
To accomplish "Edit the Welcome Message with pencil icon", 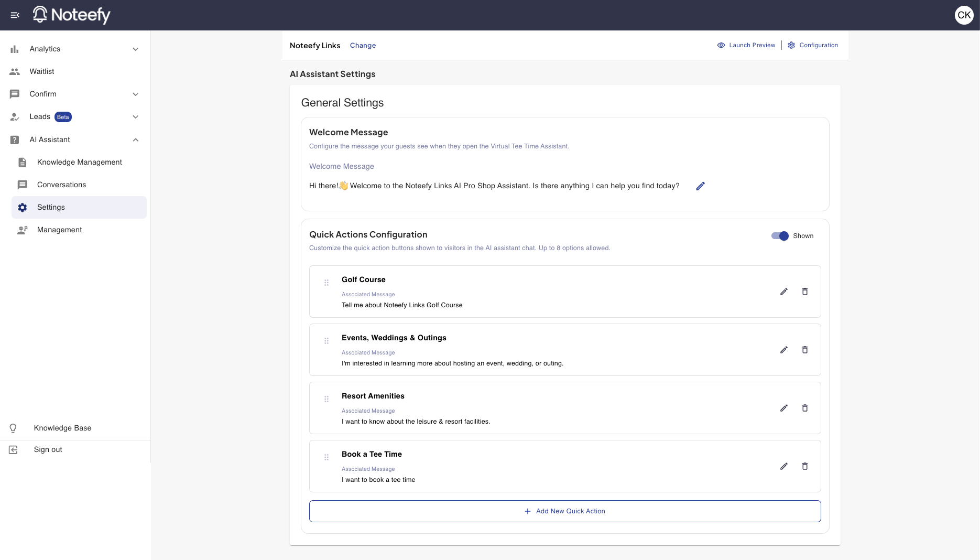I will [x=700, y=186].
